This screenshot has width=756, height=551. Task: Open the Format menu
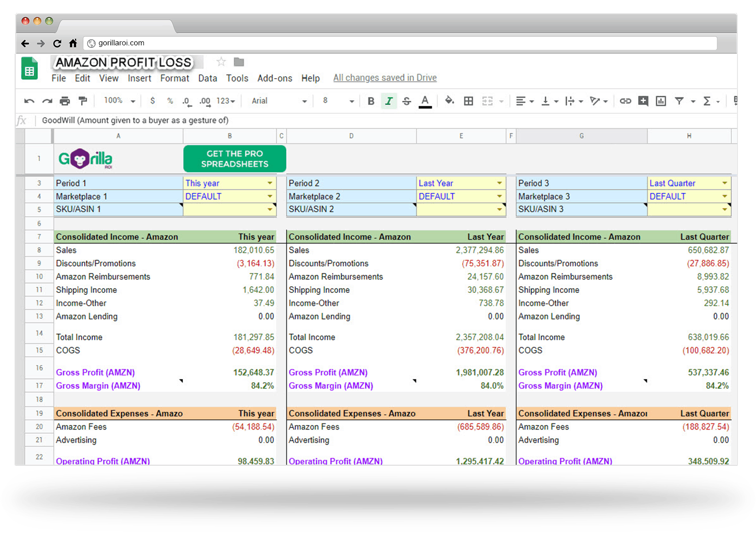click(174, 78)
